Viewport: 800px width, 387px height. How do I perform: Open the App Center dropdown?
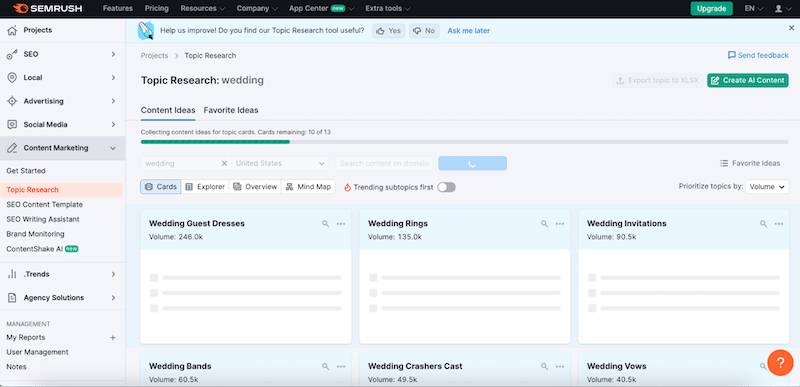click(321, 9)
